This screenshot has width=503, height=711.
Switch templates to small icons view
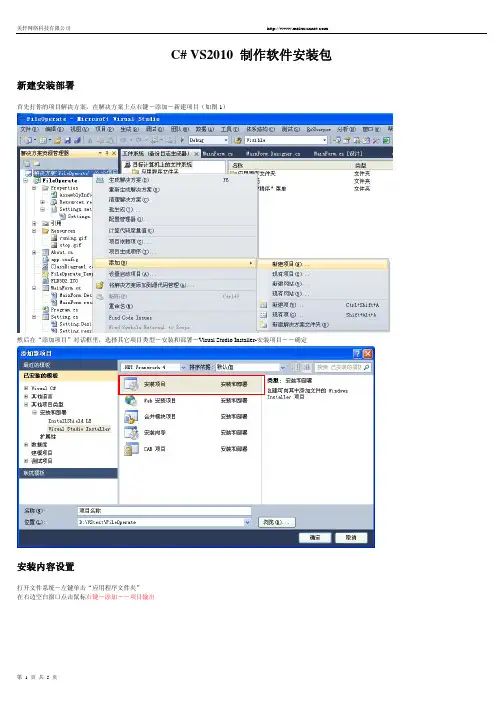pyautogui.click(x=295, y=367)
